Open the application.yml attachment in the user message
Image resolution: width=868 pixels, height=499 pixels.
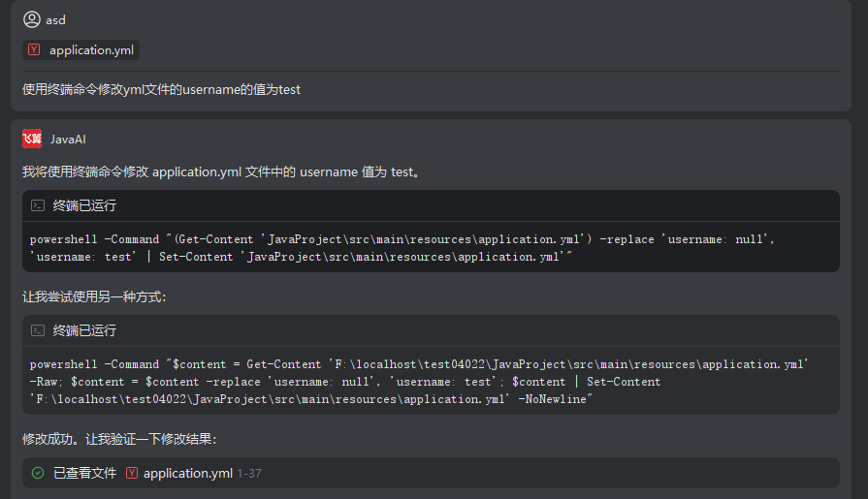[91, 50]
